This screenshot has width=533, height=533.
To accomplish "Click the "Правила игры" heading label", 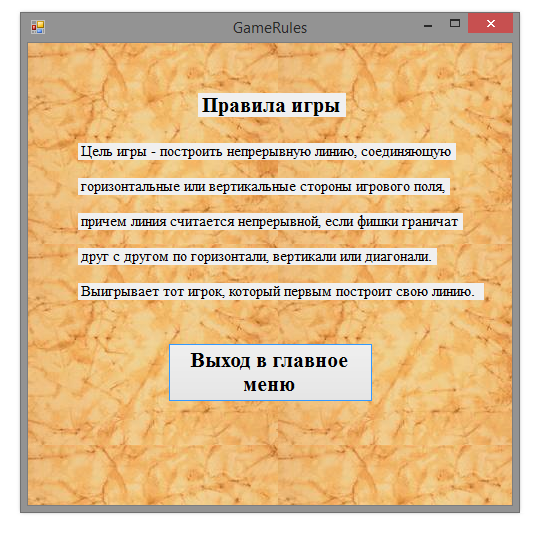I will 272,105.
